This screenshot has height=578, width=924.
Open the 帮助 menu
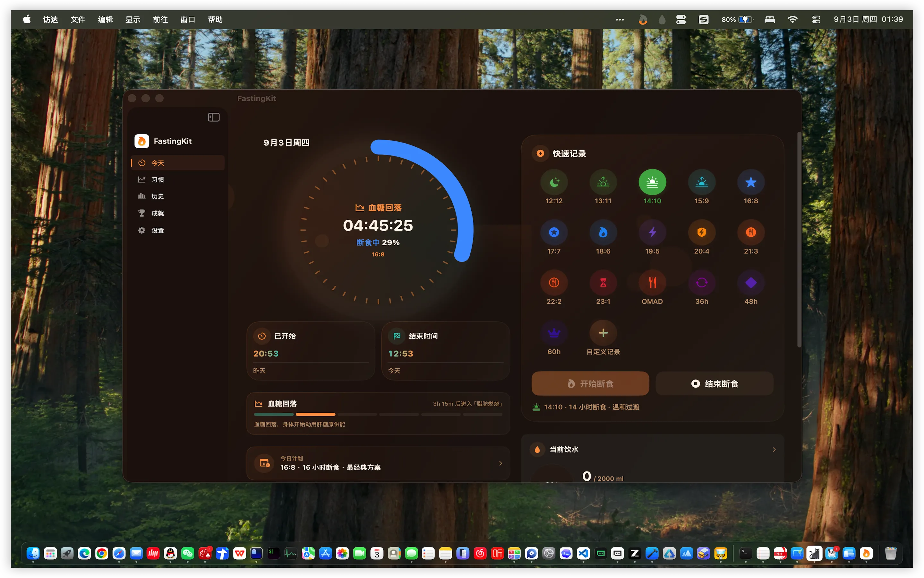tap(215, 20)
